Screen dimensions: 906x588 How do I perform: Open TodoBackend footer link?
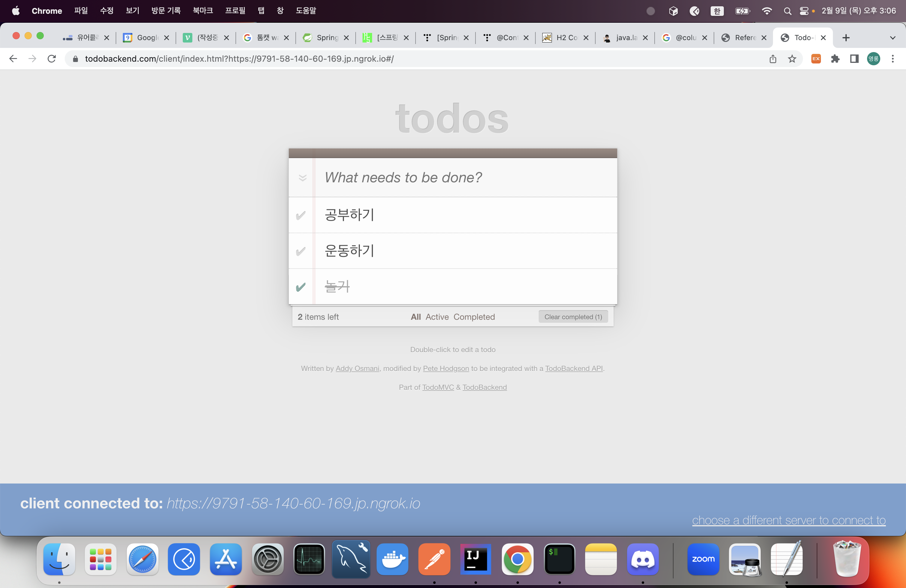[x=484, y=387]
